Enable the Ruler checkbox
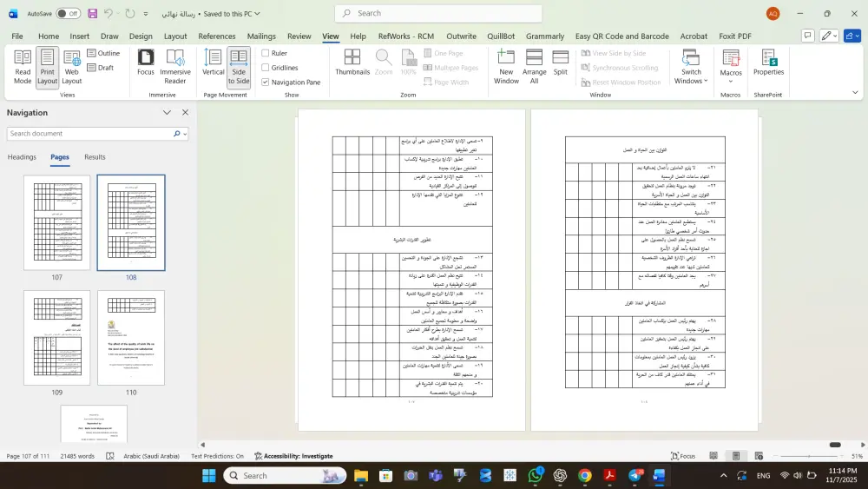This screenshot has height=489, width=868. coord(265,53)
